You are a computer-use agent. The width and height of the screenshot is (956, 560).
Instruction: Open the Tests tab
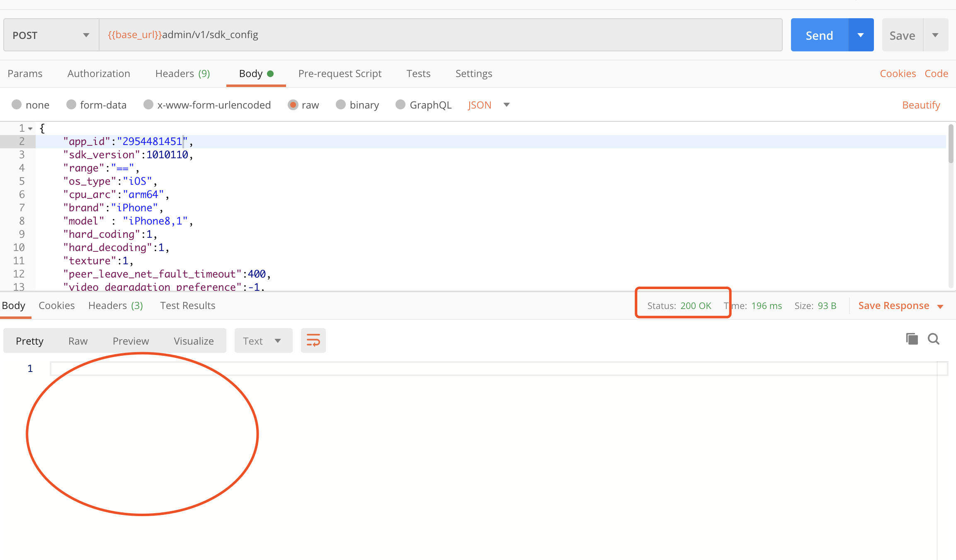[418, 73]
